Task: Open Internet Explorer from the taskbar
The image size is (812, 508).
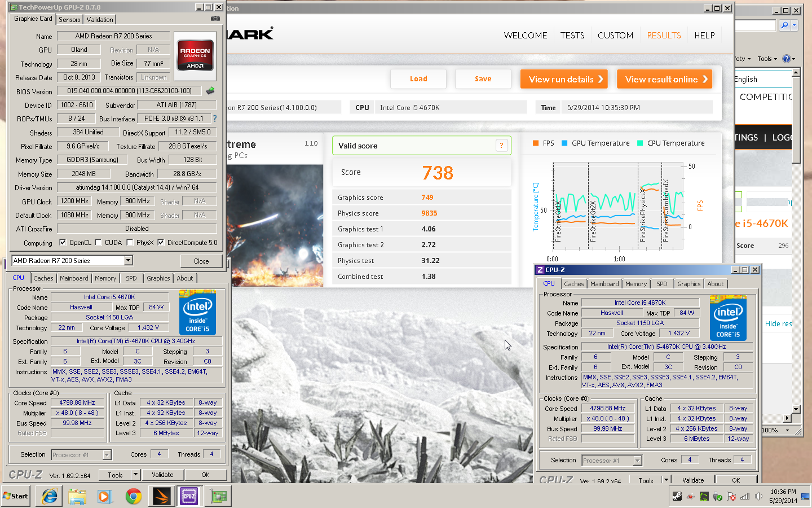Action: [x=50, y=496]
